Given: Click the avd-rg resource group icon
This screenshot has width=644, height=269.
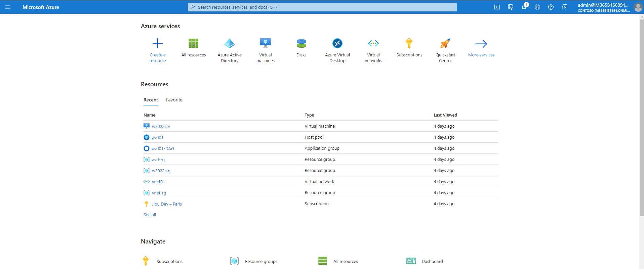Looking at the screenshot, I should (147, 160).
